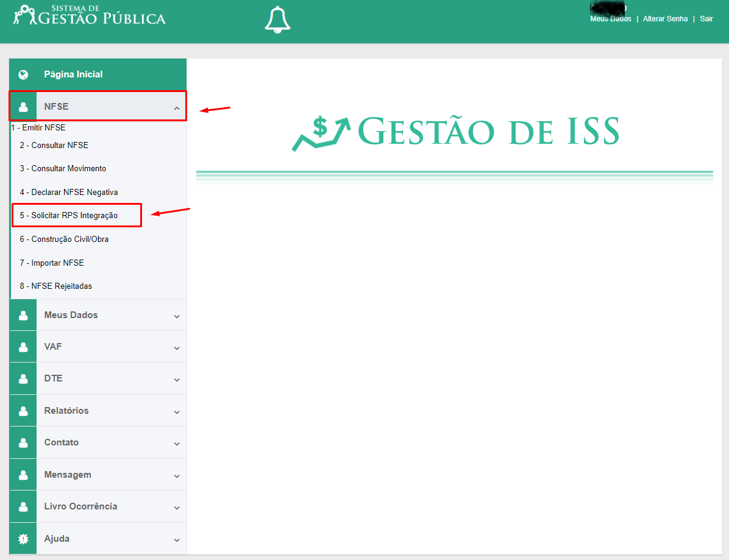729x560 pixels.
Task: Collapse the NFSE menu chevron
Action: coord(177,108)
